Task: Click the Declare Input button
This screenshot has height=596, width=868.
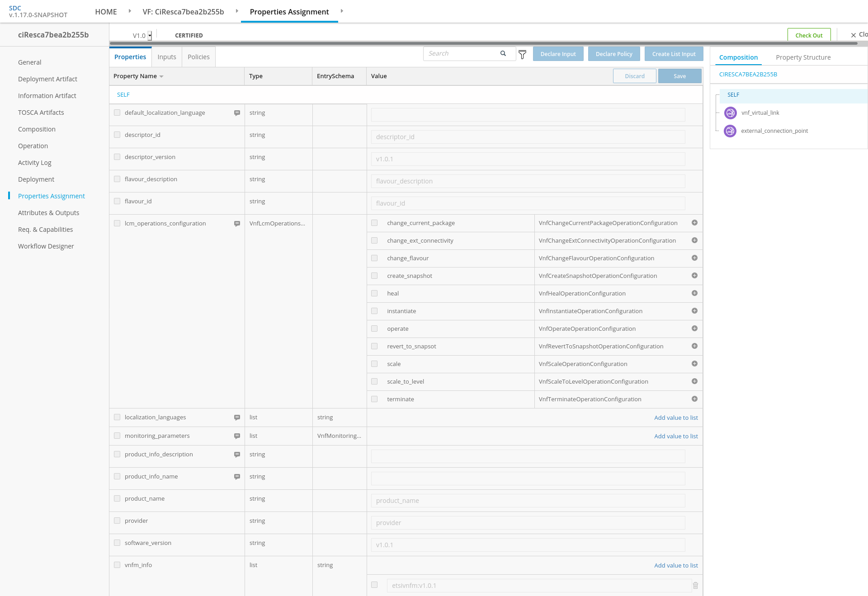Action: click(x=558, y=54)
